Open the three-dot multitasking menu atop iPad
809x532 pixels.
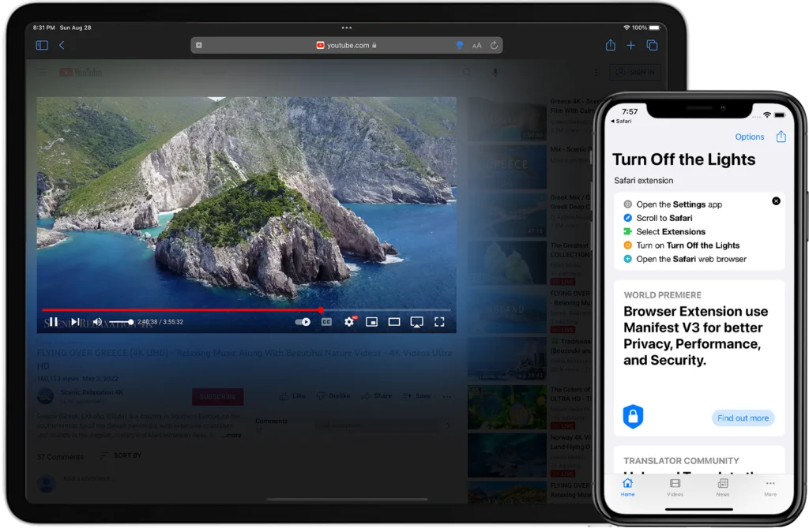(x=347, y=28)
